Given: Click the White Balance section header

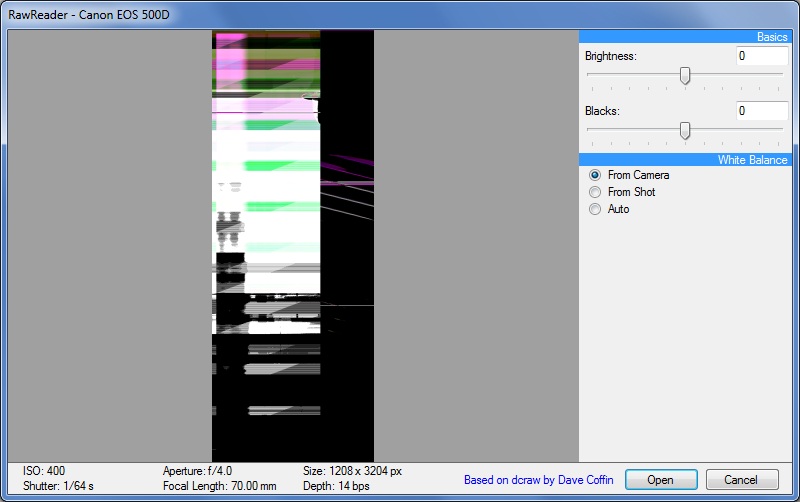Looking at the screenshot, I should (685, 160).
